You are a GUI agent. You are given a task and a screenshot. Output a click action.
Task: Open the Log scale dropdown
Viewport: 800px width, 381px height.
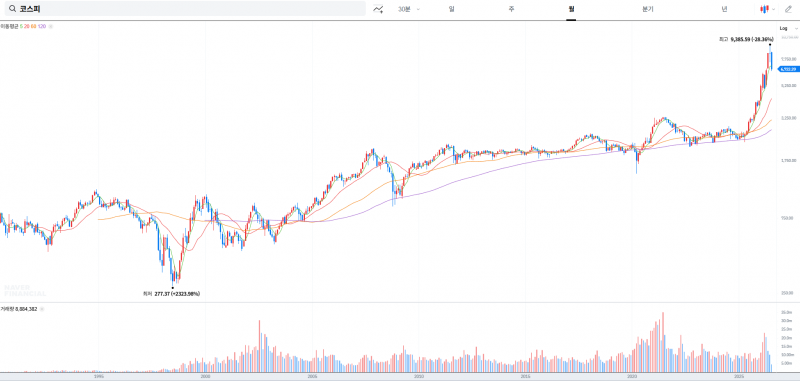[x=788, y=28]
